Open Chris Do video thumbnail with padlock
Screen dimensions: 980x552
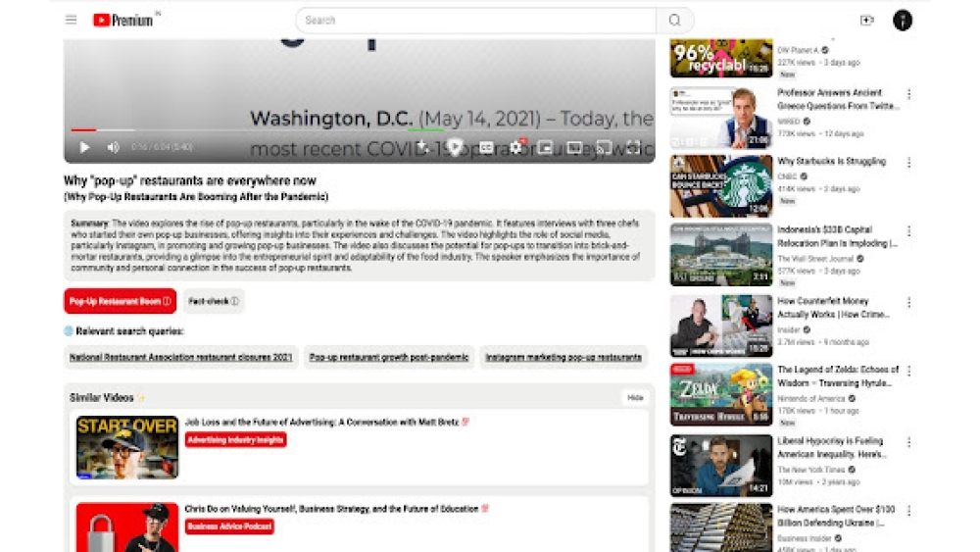[x=127, y=527]
